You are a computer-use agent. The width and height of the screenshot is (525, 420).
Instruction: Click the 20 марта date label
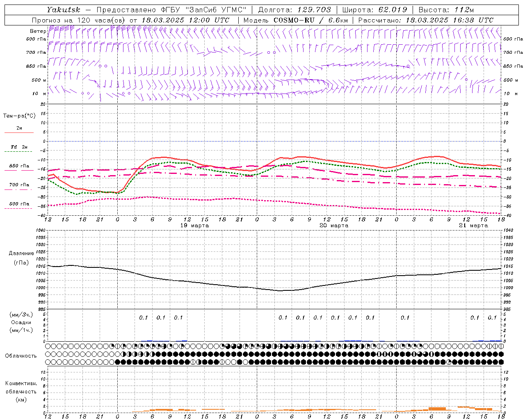click(334, 226)
